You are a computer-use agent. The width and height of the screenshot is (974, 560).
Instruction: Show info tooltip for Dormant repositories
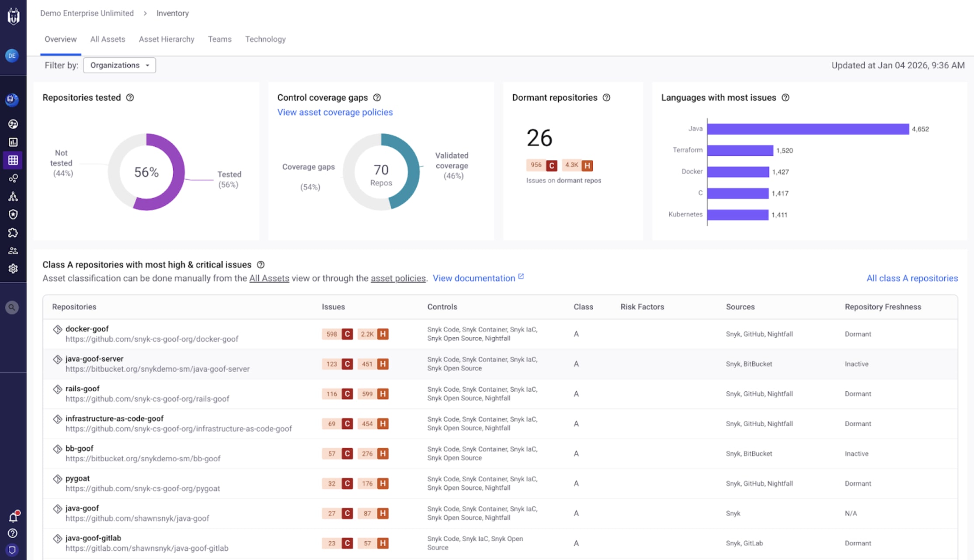click(606, 97)
